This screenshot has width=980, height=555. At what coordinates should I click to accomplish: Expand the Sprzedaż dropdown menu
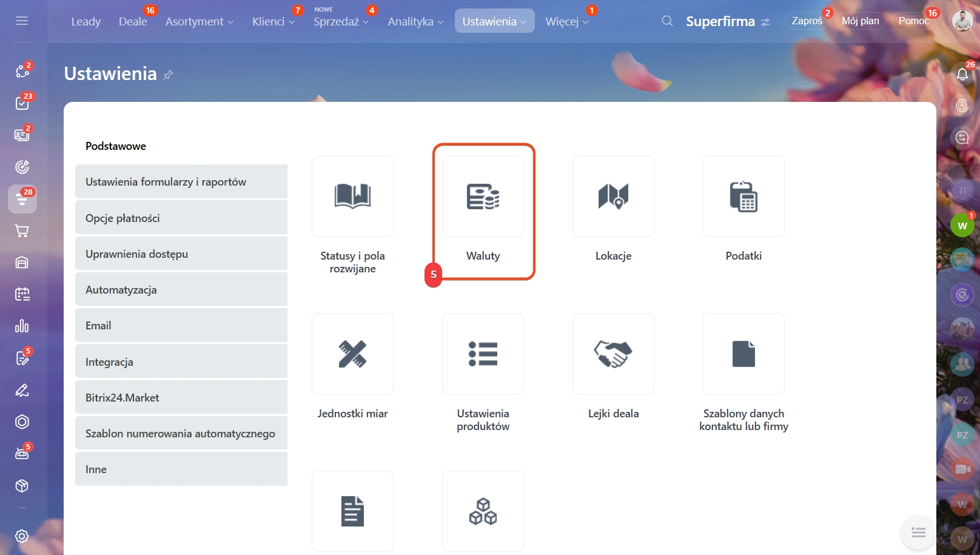coord(341,21)
